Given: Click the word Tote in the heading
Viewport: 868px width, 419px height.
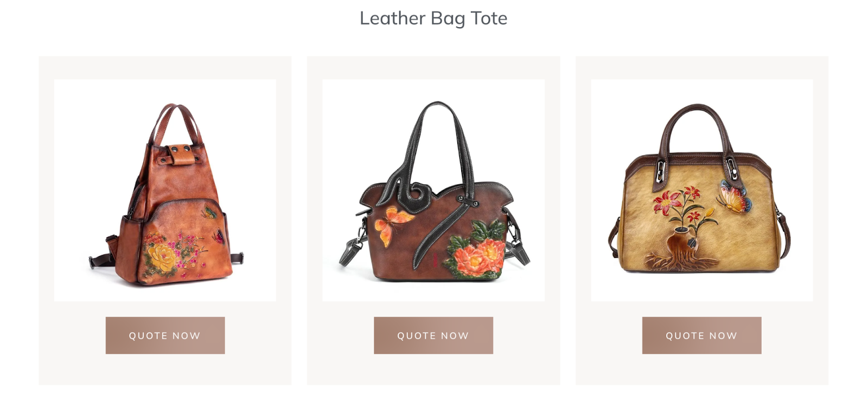Looking at the screenshot, I should pos(489,18).
